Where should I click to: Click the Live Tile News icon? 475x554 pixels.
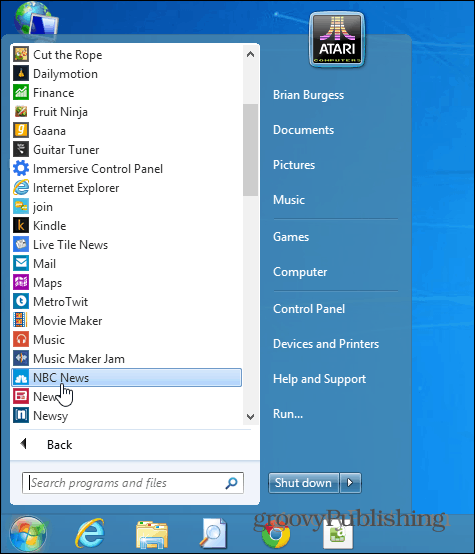click(x=21, y=244)
